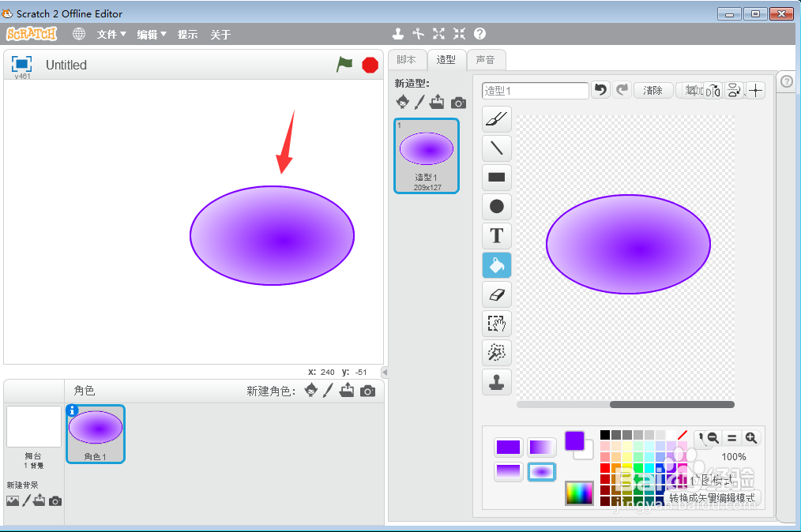Click the purple foreground color swatch
The height and width of the screenshot is (532, 801).
coord(575,440)
